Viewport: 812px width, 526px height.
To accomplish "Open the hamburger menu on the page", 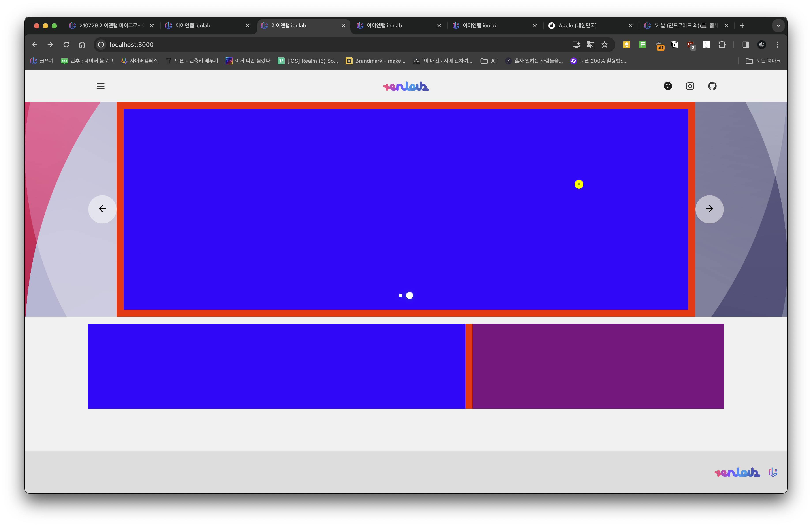I will 100,86.
